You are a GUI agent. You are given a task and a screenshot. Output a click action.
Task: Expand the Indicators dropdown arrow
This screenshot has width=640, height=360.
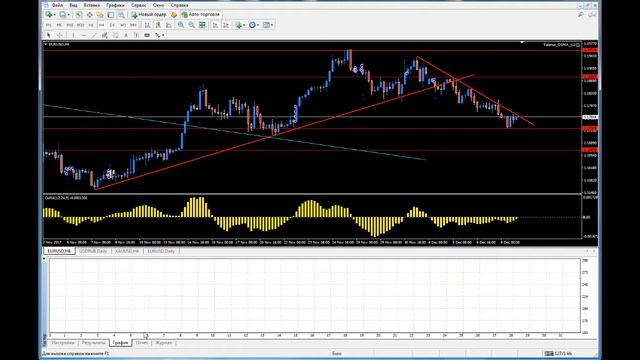(244, 25)
